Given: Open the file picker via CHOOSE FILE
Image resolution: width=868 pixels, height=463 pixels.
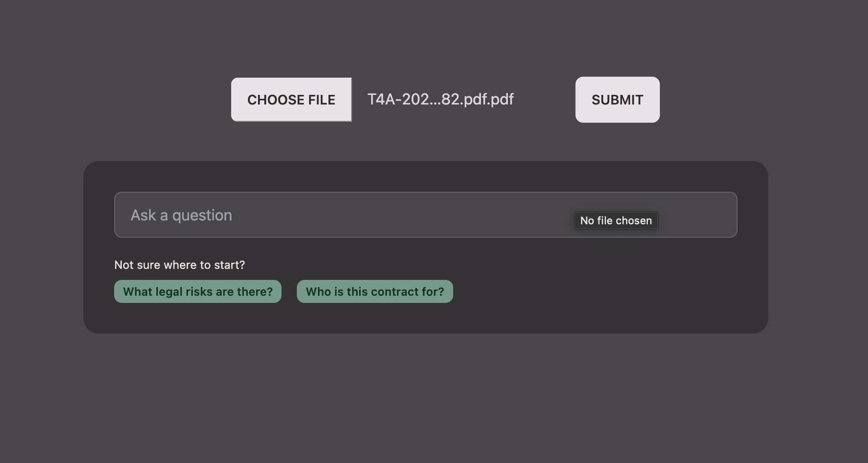Looking at the screenshot, I should 291,100.
